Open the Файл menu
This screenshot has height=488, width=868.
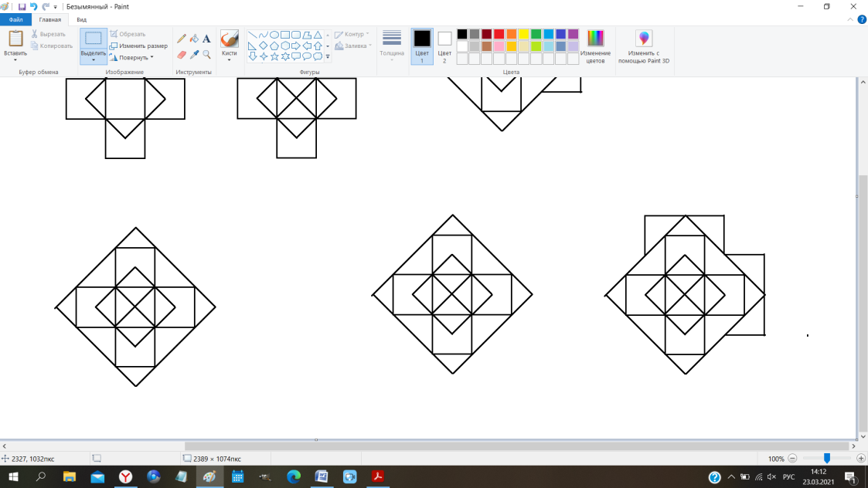click(15, 19)
